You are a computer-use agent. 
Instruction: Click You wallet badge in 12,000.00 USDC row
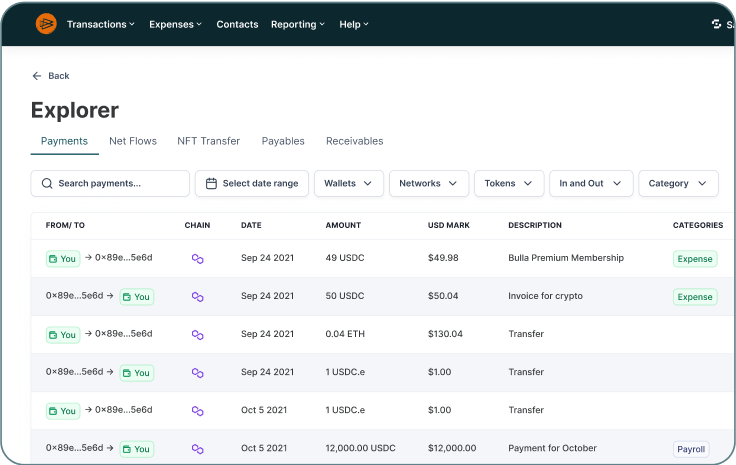[x=137, y=449]
